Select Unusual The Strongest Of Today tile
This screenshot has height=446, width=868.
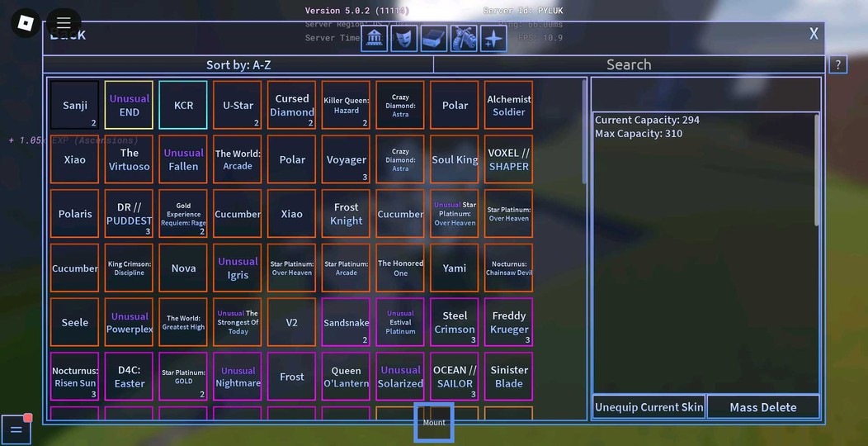click(x=238, y=322)
